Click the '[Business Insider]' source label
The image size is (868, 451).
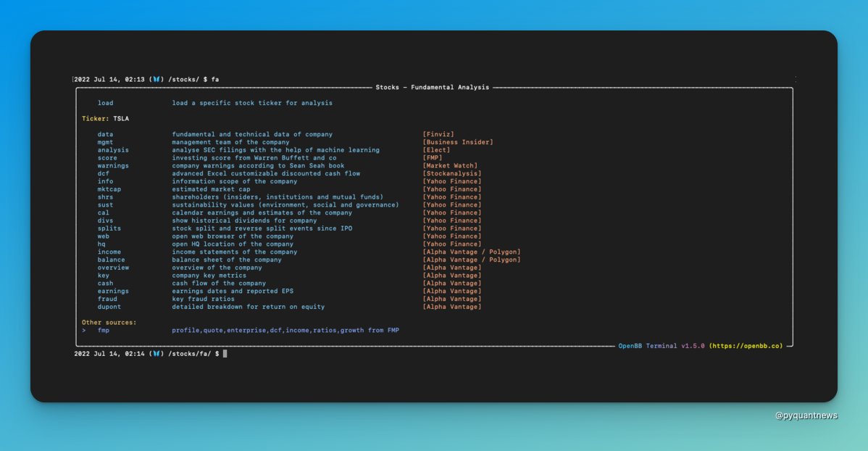coord(458,142)
